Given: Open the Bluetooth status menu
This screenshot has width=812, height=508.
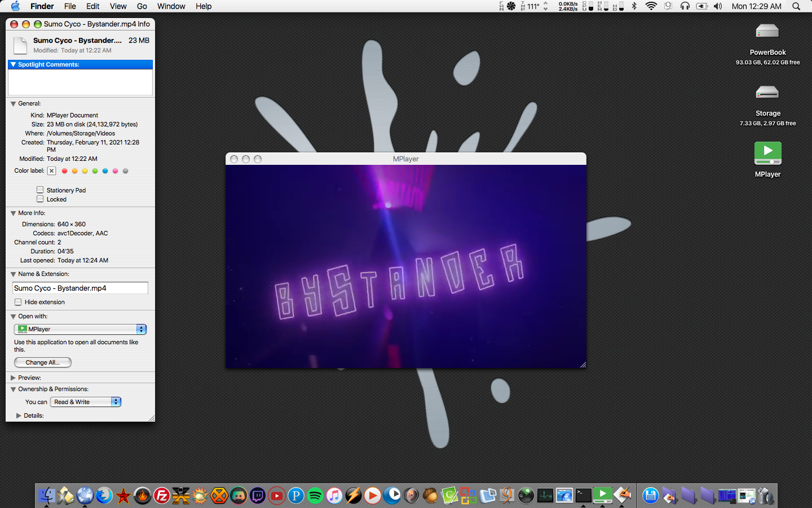Looking at the screenshot, I should 634,6.
